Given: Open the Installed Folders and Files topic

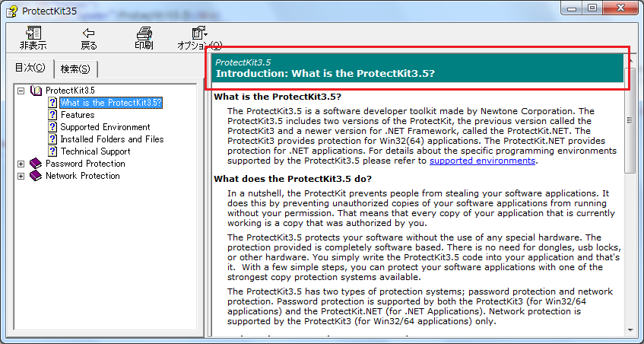Looking at the screenshot, I should [112, 139].
